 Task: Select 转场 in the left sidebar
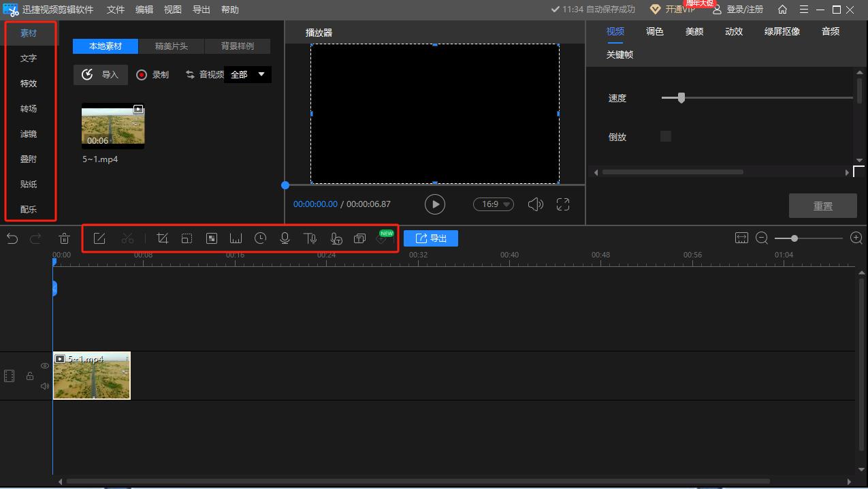pyautogui.click(x=29, y=109)
